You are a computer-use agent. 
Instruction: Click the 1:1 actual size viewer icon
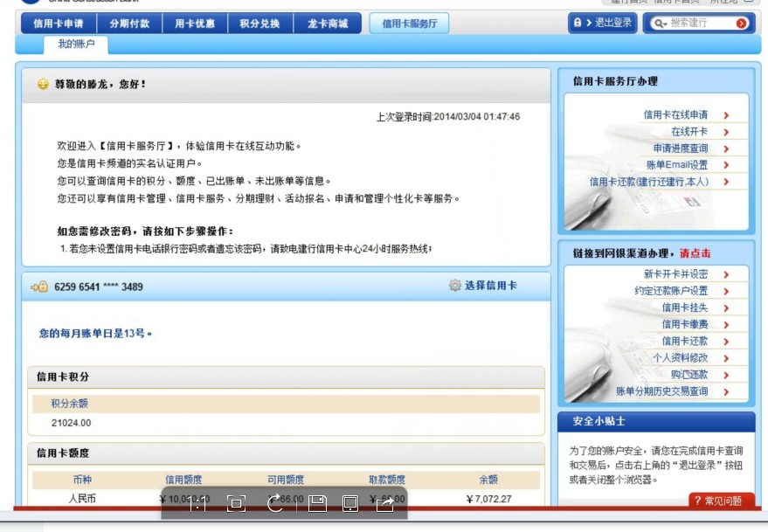[197, 503]
